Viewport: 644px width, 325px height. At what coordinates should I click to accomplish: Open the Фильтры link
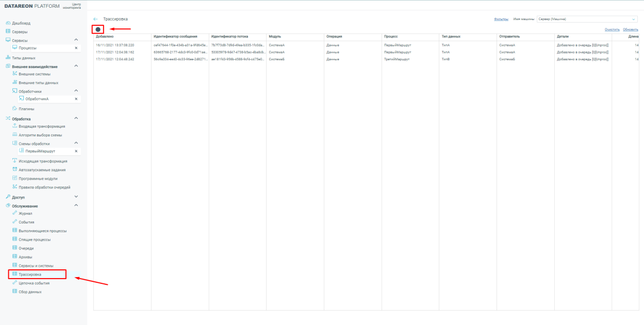[x=501, y=19]
